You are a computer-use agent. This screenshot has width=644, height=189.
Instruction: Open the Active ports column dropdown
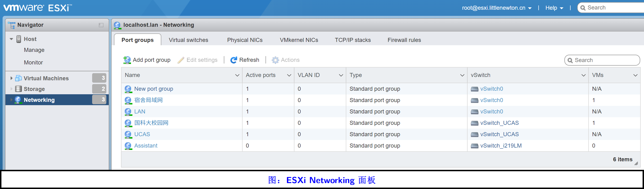pyautogui.click(x=289, y=75)
